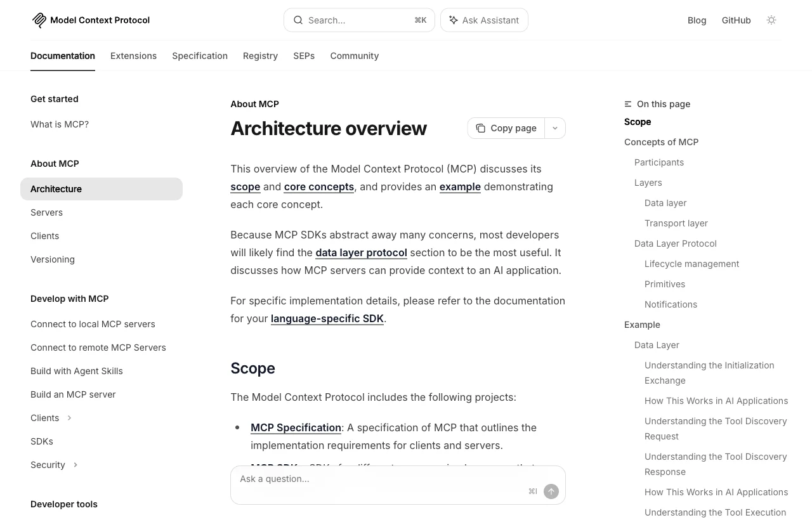Click the On this page list icon
The width and height of the screenshot is (812, 520).
click(628, 104)
